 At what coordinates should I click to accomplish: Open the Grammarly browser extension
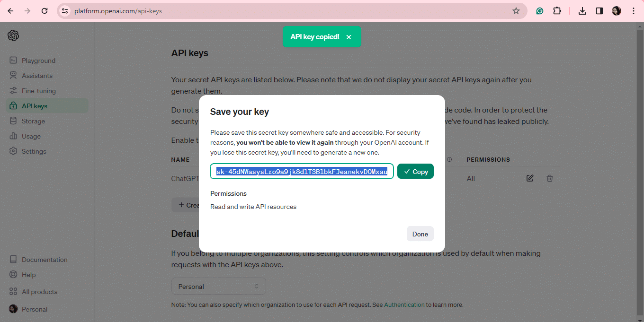coord(539,10)
